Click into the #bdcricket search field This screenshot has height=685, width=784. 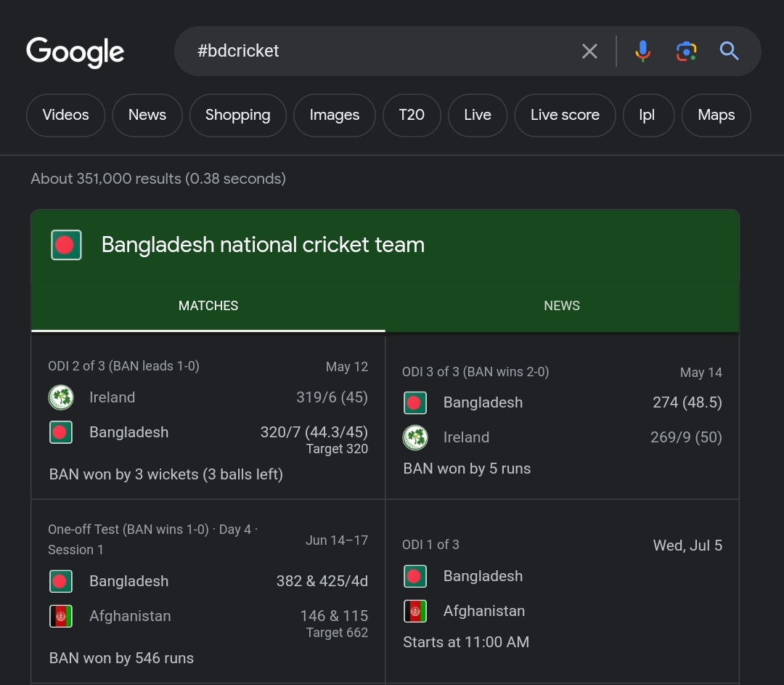click(x=377, y=51)
